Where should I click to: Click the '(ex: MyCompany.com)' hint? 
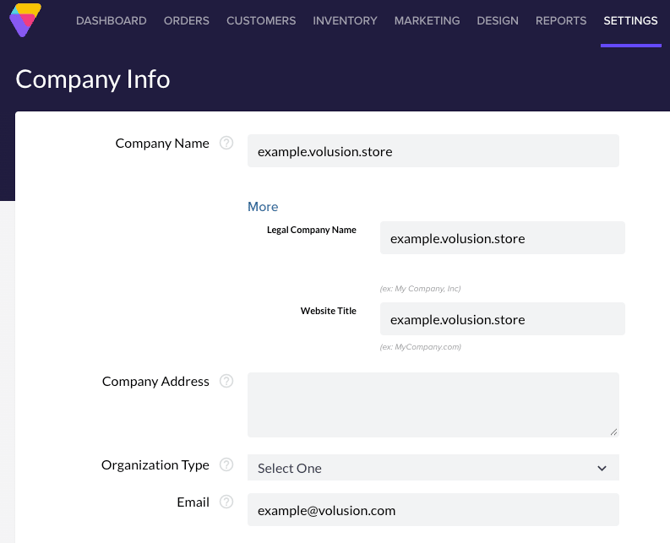click(420, 347)
